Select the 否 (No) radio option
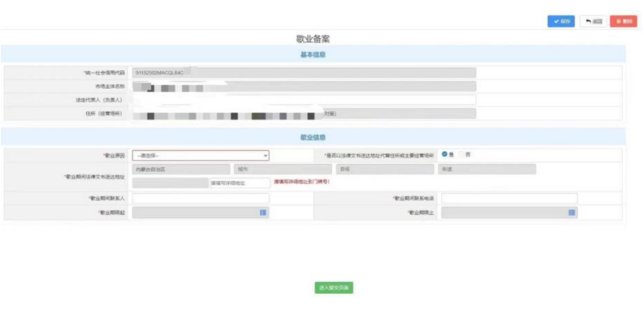The height and width of the screenshot is (309, 644). click(462, 154)
